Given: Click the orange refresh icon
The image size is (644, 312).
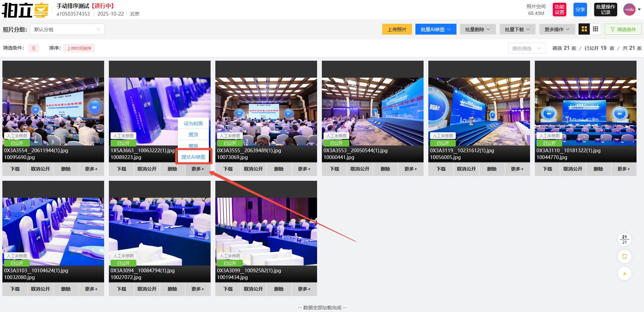Looking at the screenshot, I should 624,256.
